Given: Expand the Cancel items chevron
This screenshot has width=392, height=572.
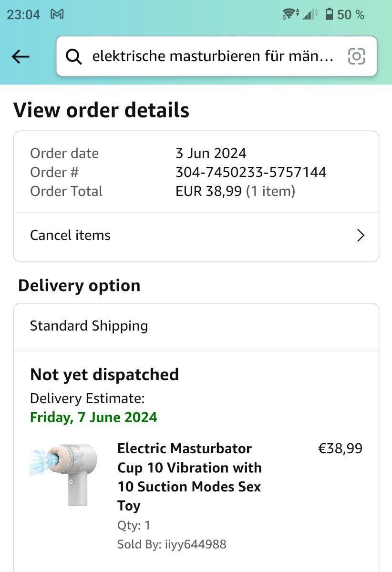Looking at the screenshot, I should (x=361, y=235).
